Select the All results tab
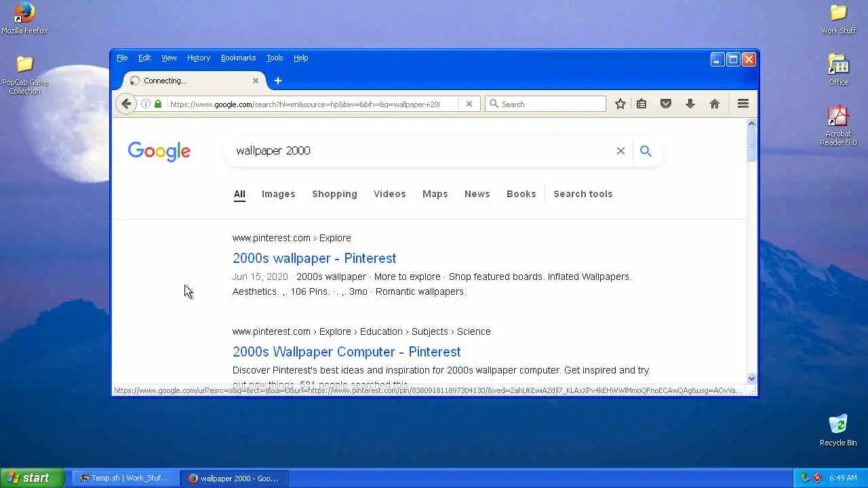The width and height of the screenshot is (868, 488). (x=239, y=194)
